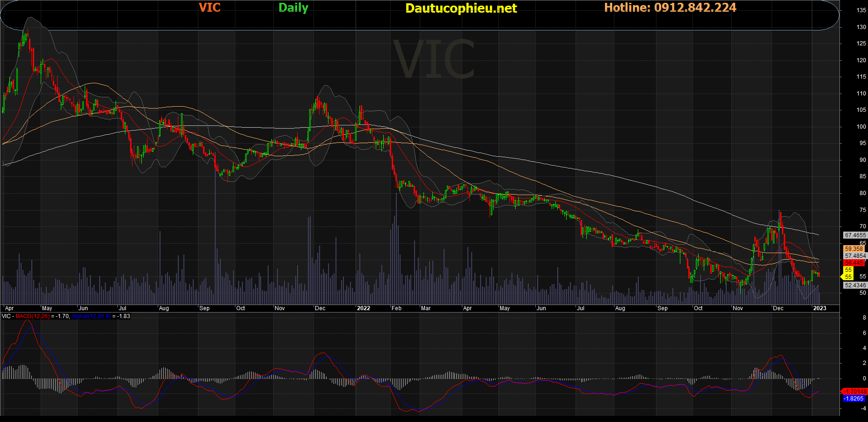This screenshot has height=422, width=868.
Task: Click the 100 level on price axis
Action: [x=861, y=127]
